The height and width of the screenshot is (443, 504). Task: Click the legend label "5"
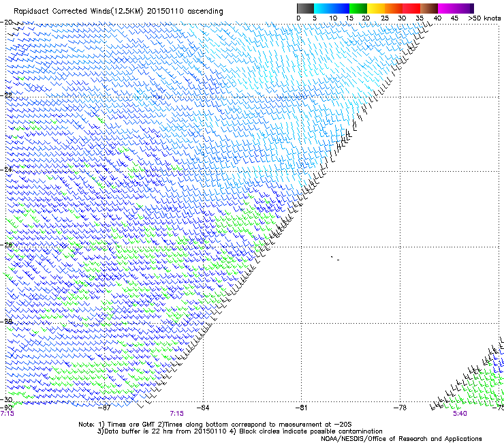click(315, 18)
